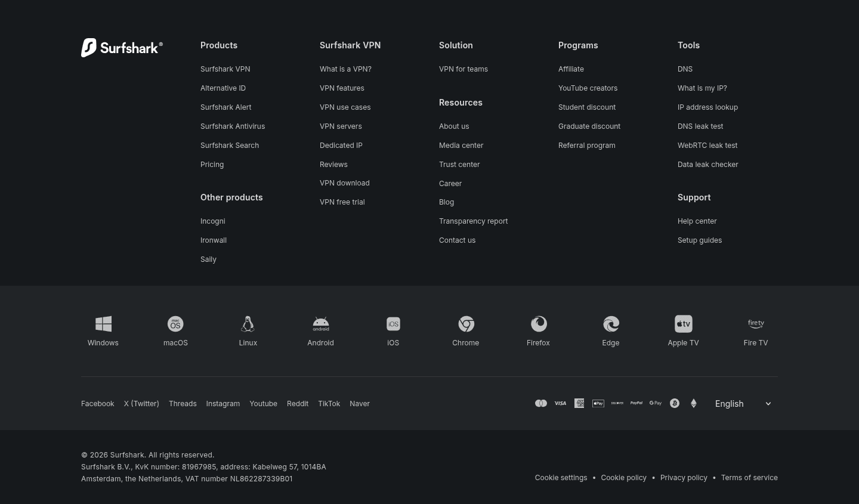
Task: Click the Discover payment icon
Action: pyautogui.click(x=617, y=404)
